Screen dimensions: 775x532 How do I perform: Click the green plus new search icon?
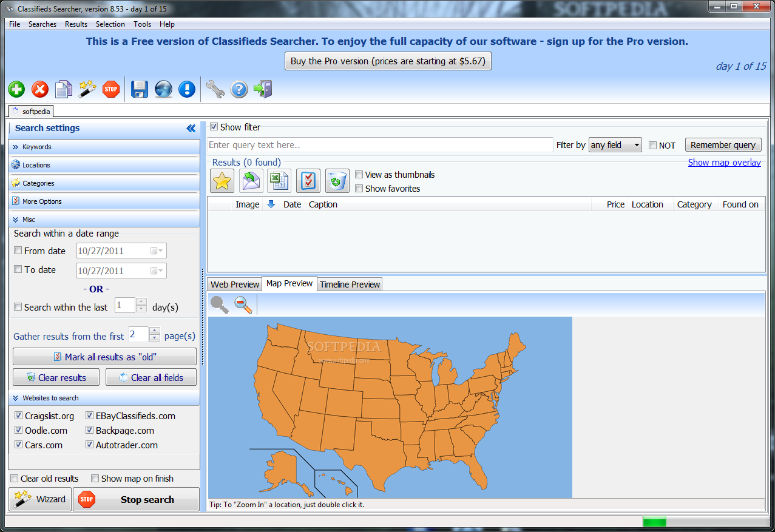coord(17,90)
